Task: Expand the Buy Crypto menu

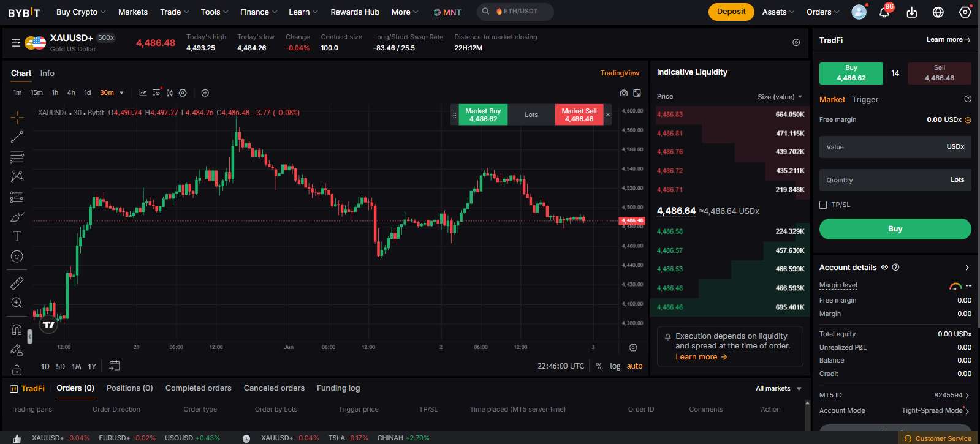Action: click(81, 12)
